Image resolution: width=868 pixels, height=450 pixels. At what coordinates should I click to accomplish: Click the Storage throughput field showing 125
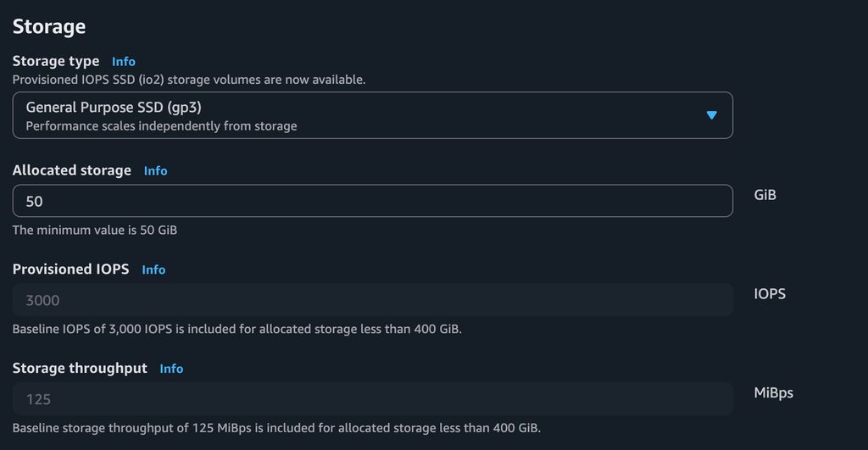tap(372, 399)
